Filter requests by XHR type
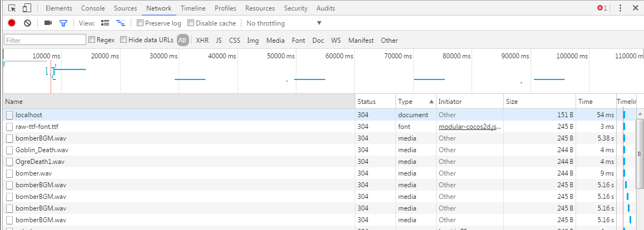This screenshot has height=230, width=644. pyautogui.click(x=202, y=40)
